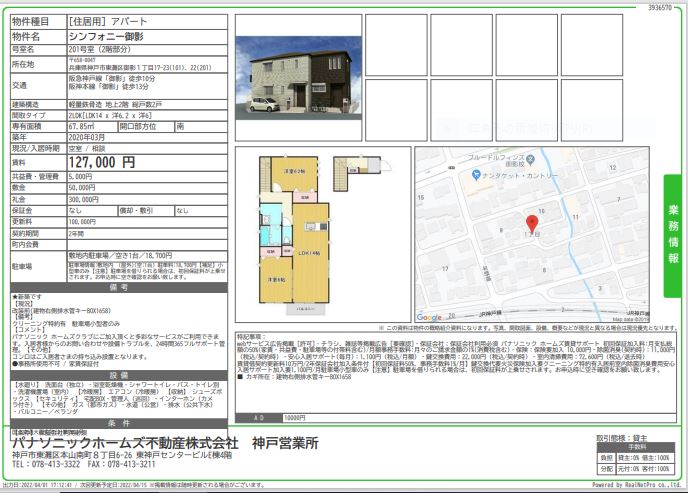
Task: Click the ナンタケット・カントリー blue pin icon
Action: tap(476, 175)
